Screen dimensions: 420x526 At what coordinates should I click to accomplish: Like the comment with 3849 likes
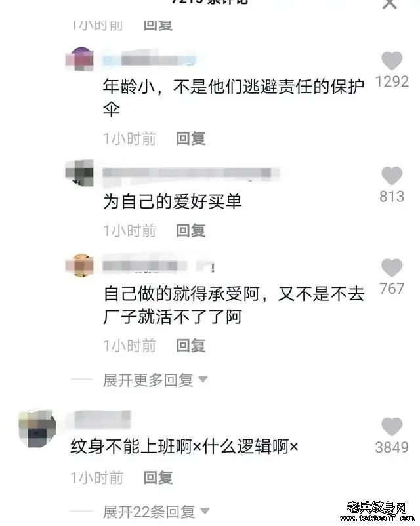point(392,427)
